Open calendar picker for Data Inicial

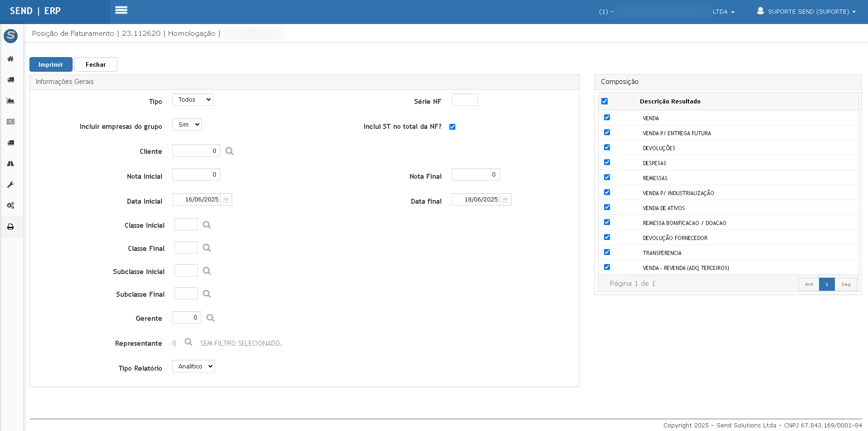tap(226, 200)
